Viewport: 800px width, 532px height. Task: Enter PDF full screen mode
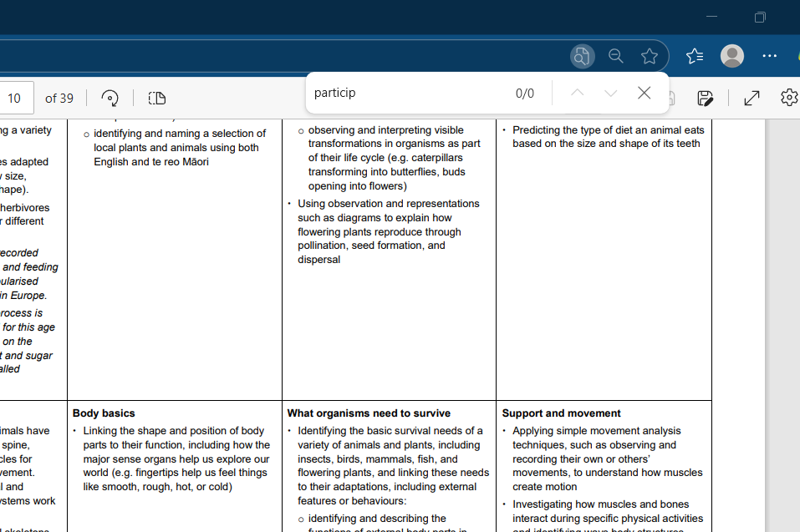pyautogui.click(x=752, y=98)
